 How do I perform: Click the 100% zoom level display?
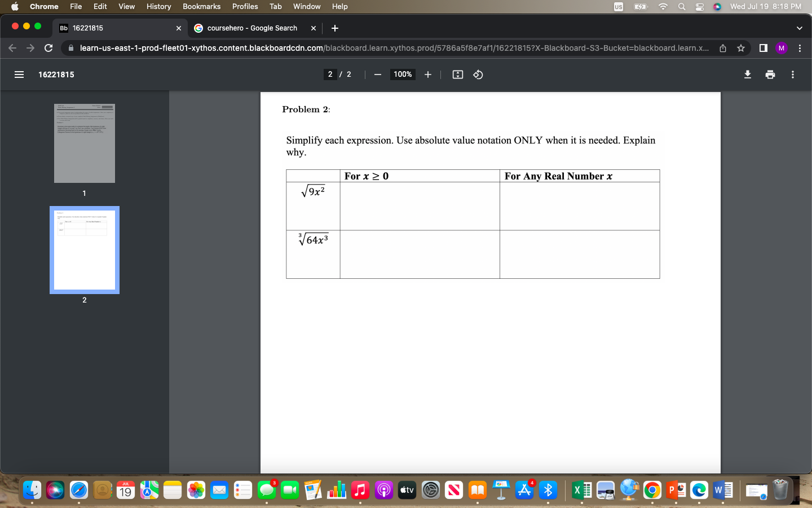[402, 75]
